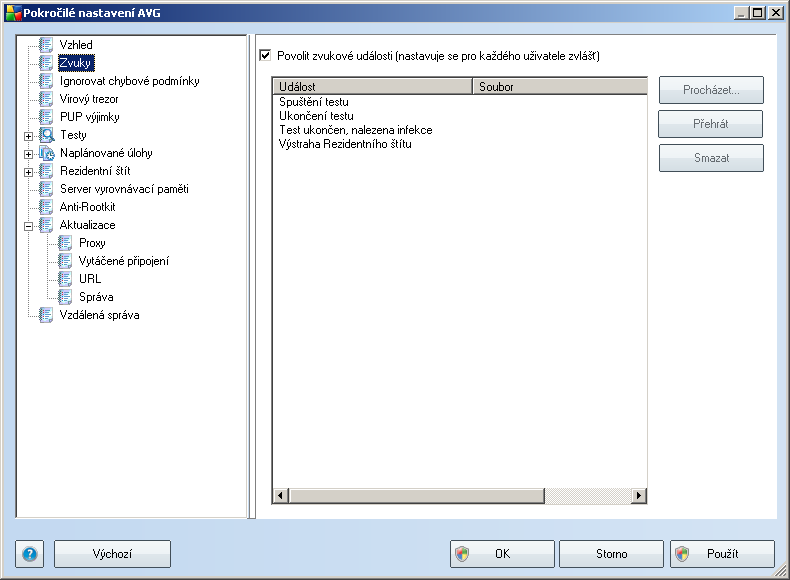The width and height of the screenshot is (790, 580).
Task: Click the clock icon beside Naplánované úlohy
Action: (46, 153)
